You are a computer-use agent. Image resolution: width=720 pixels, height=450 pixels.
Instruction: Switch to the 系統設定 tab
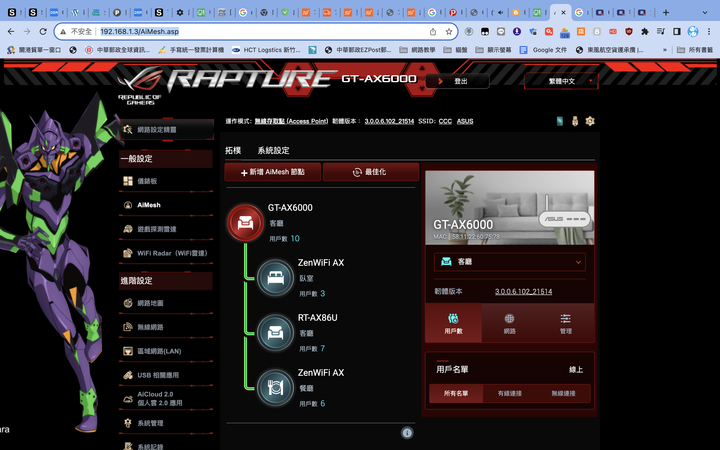click(x=273, y=150)
